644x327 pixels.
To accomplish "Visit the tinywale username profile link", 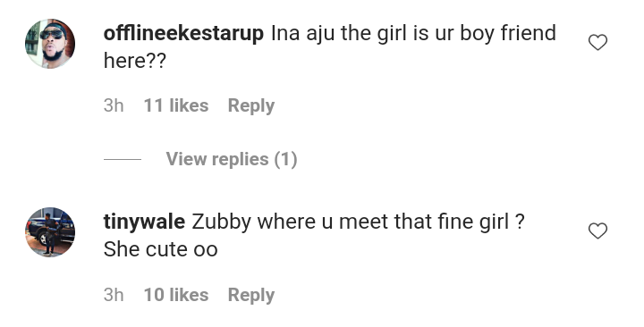I will [x=144, y=222].
